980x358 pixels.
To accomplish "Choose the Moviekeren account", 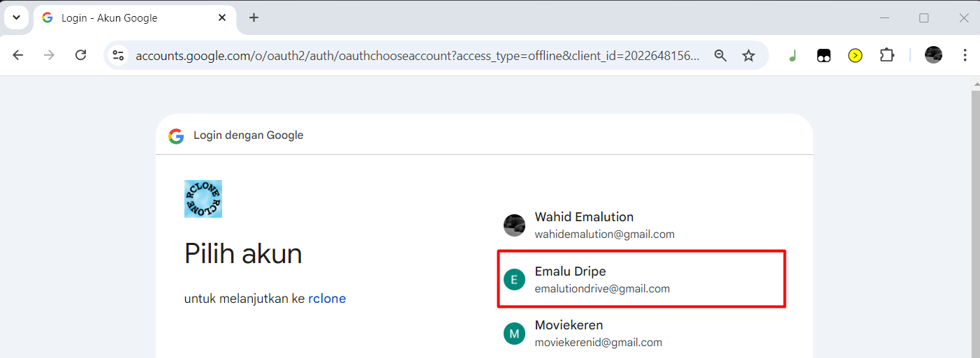I will coord(641,334).
